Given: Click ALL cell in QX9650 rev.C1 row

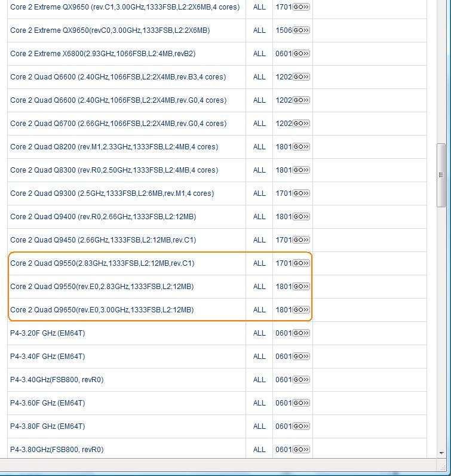Looking at the screenshot, I should click(259, 7).
